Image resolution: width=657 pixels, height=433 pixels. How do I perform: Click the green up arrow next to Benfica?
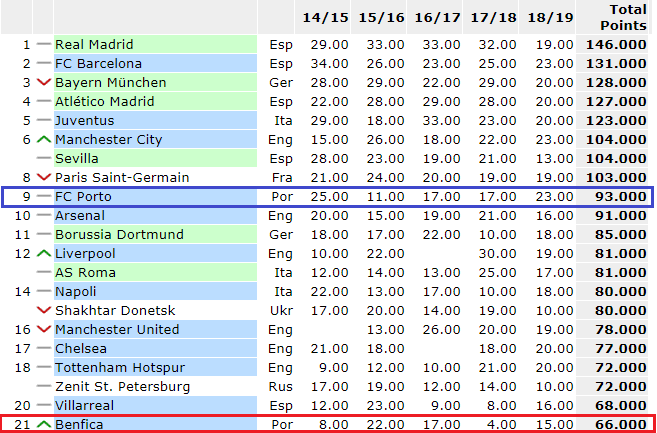[x=43, y=424]
